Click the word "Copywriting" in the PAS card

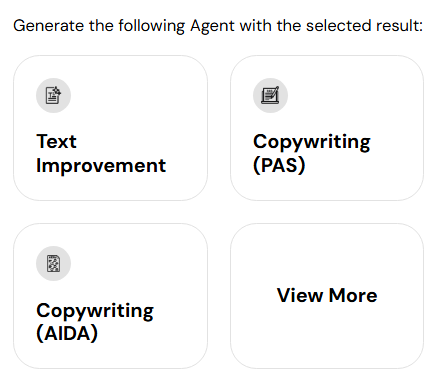312,142
